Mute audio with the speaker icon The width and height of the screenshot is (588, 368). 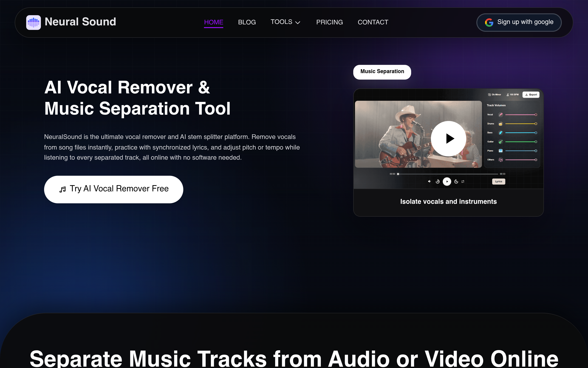pos(429,181)
